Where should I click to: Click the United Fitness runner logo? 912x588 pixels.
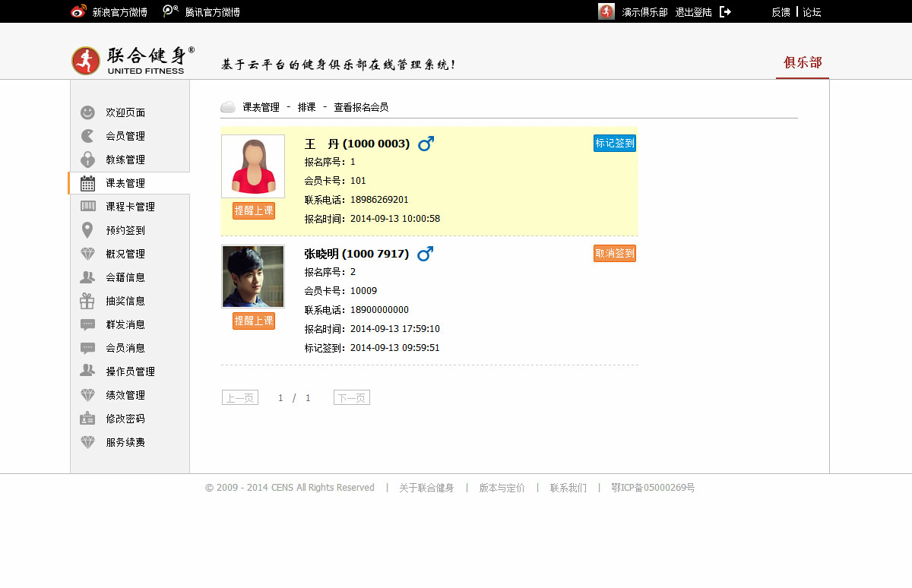coord(86,61)
